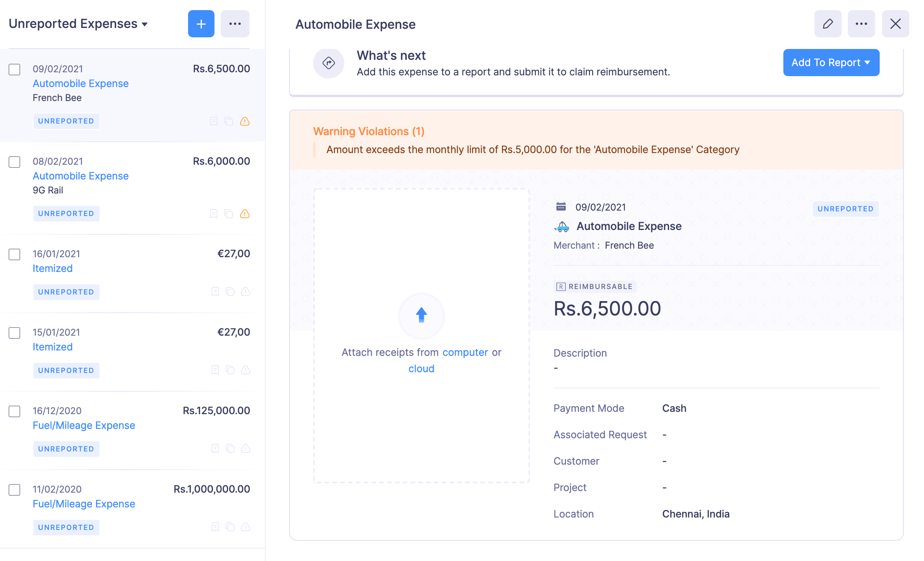Click the orange warning icon on 9G Rail expense
The width and height of the screenshot is (924, 561).
coord(245,214)
